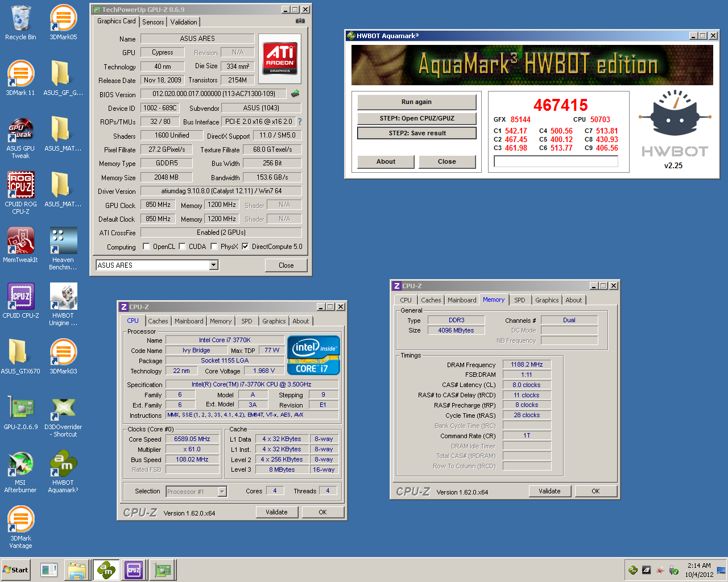Open MSI Afterburner desktop icon
Screen dimensions: 728x582
[x=20, y=471]
